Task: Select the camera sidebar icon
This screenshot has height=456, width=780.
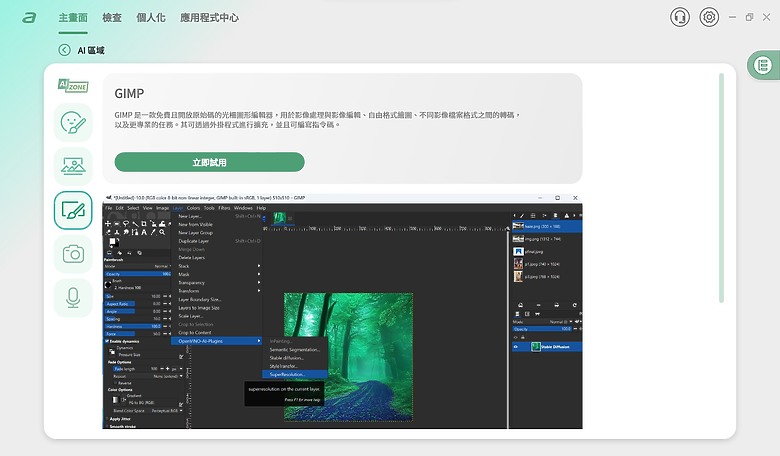Action: tap(73, 254)
